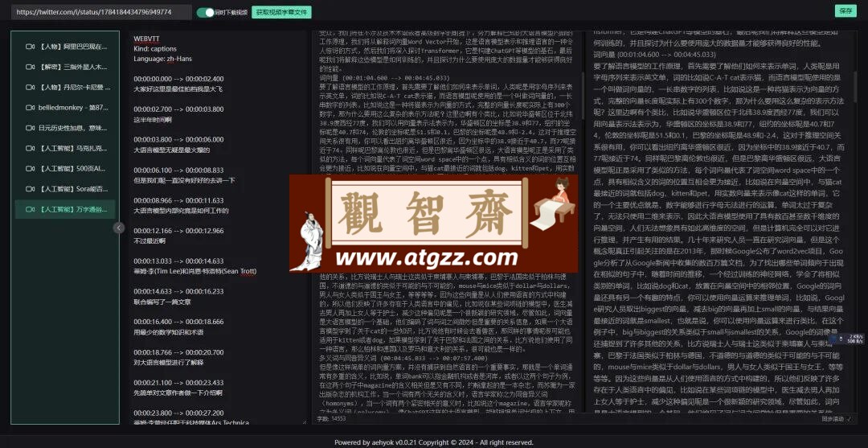Click the 获取视频字幕文件 button
The image size is (868, 448).
coord(281,12)
